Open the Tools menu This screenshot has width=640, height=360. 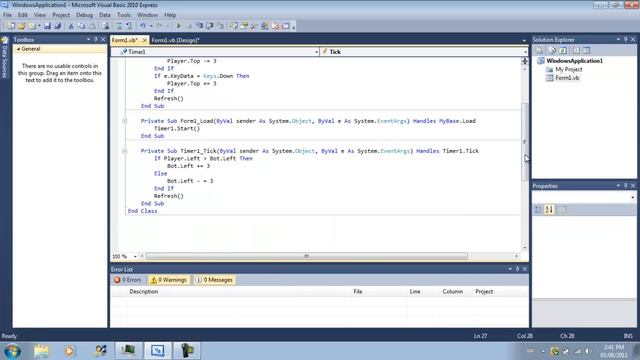[124, 15]
